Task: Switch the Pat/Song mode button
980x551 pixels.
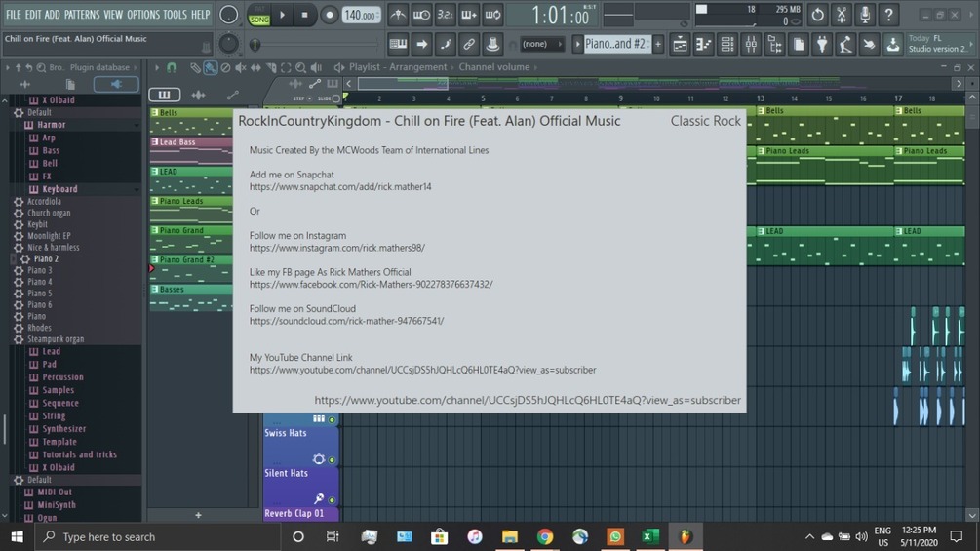Action: tap(258, 15)
